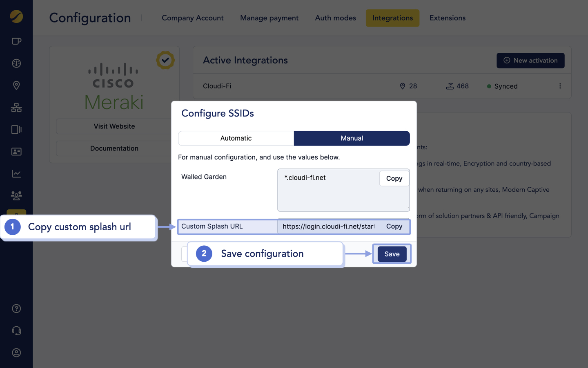Switch to the Extensions tab

pos(447,18)
